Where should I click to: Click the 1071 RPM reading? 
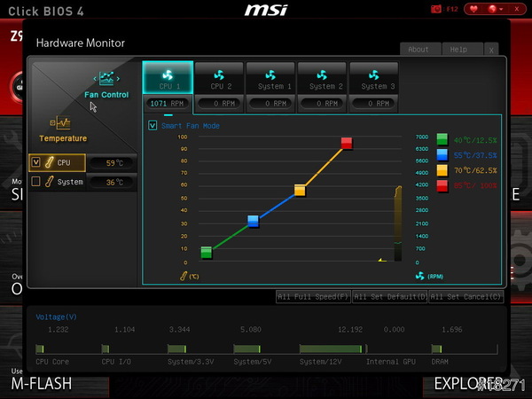[167, 104]
